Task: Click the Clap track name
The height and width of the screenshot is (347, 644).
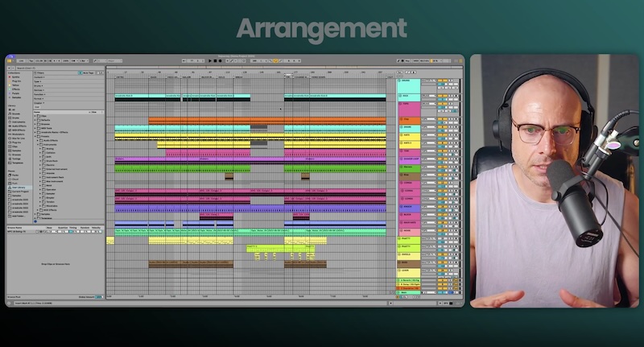Action: (407, 120)
